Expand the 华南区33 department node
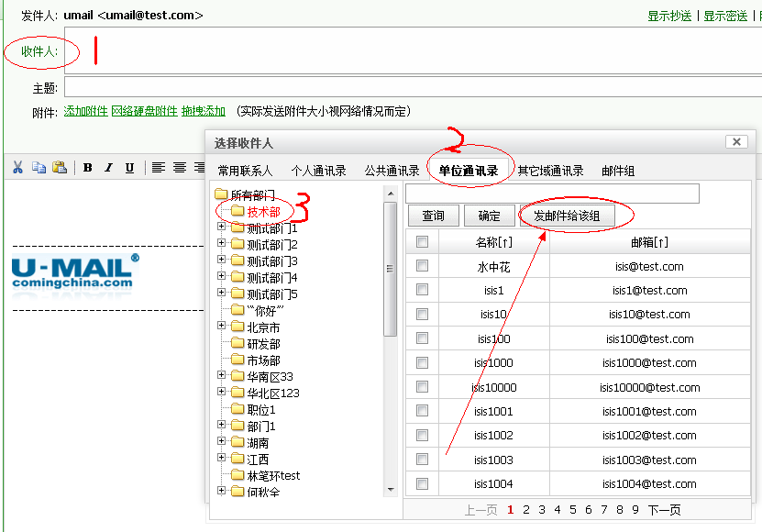The width and height of the screenshot is (762, 532). 222,376
